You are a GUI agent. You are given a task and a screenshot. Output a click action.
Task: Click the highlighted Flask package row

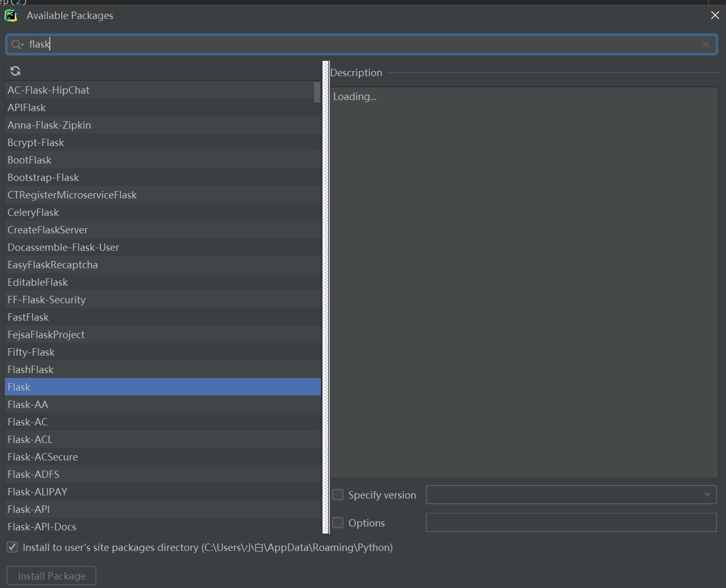[x=163, y=387]
